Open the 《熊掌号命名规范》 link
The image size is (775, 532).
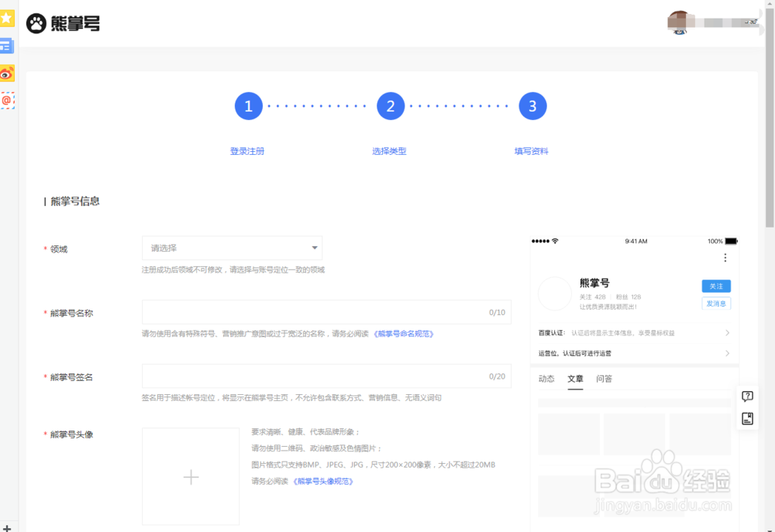[403, 334]
